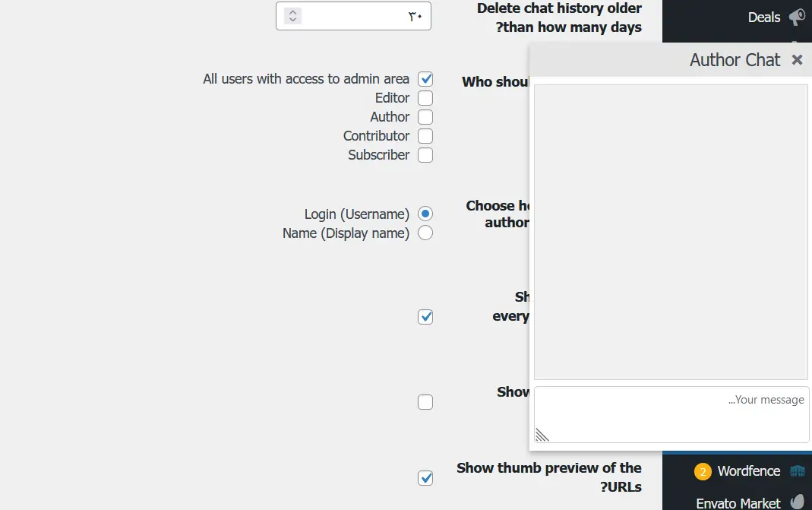Select the Login (Username) radio option
The height and width of the screenshot is (510, 812).
tap(425, 214)
